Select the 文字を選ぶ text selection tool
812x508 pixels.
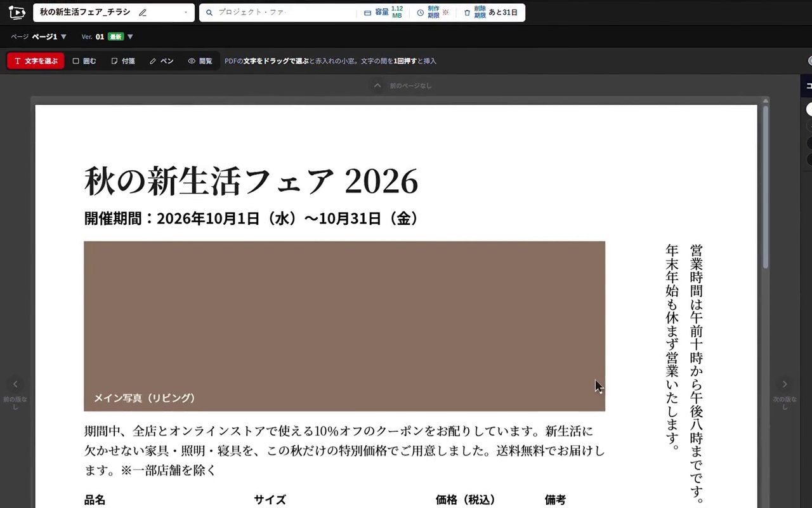(x=36, y=61)
